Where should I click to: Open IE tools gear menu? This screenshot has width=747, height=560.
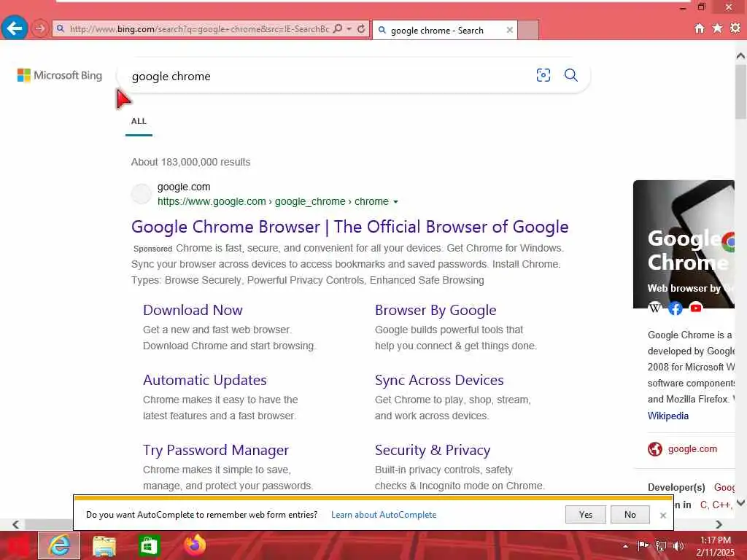coord(735,28)
